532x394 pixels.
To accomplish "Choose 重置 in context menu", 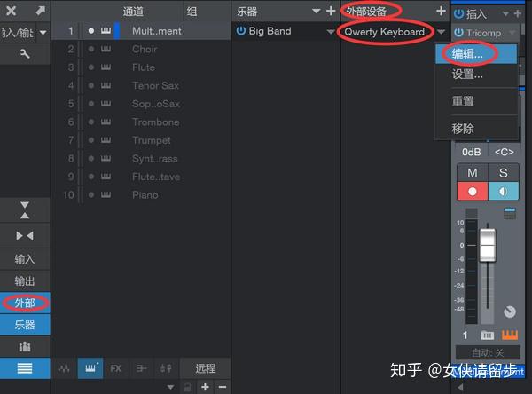I will 476,101.
